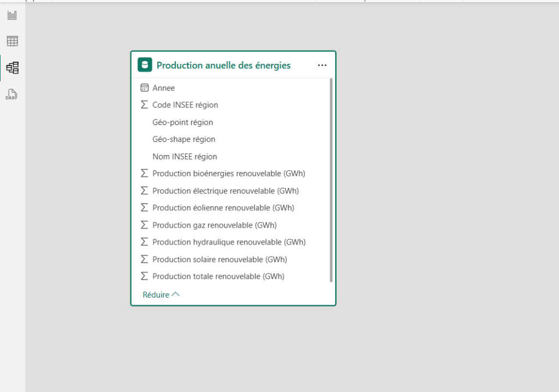Switch to the Table view icon

click(12, 41)
